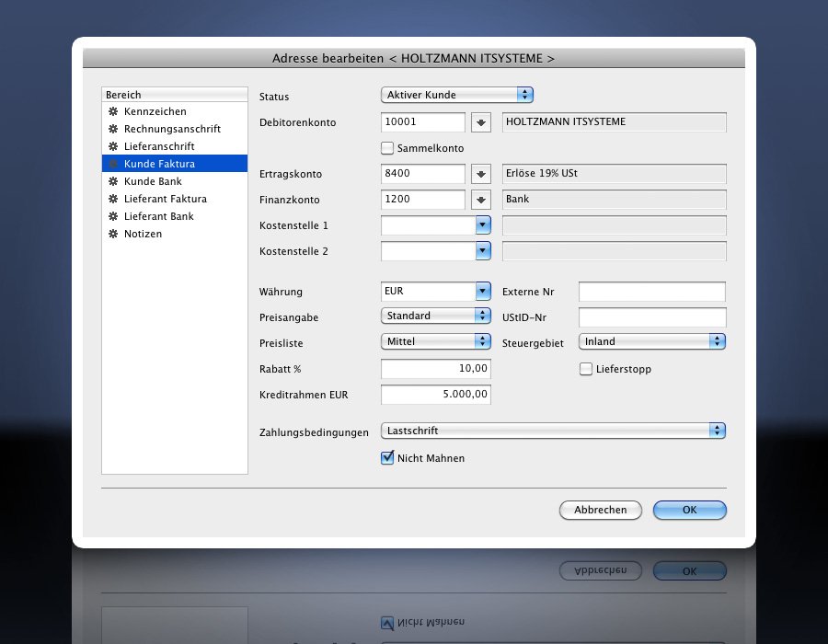The image size is (828, 644).
Task: Click the Bereich column header
Action: [x=174, y=95]
